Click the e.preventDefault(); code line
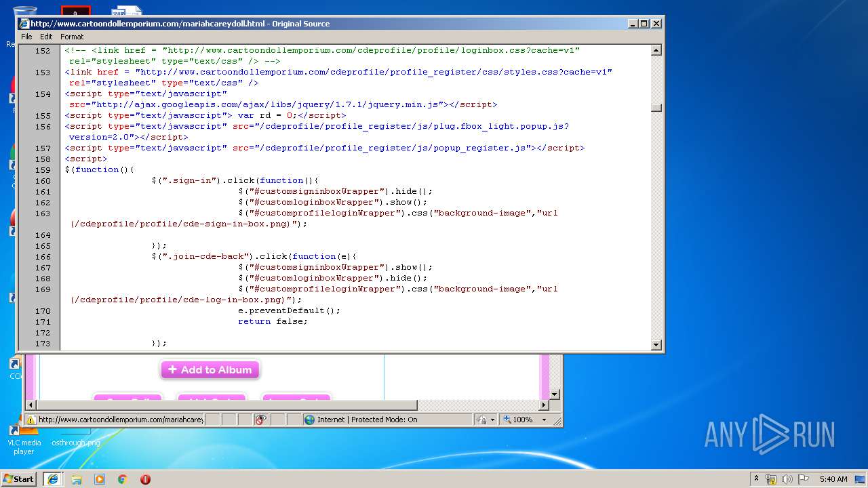Image resolution: width=868 pixels, height=488 pixels. 290,310
